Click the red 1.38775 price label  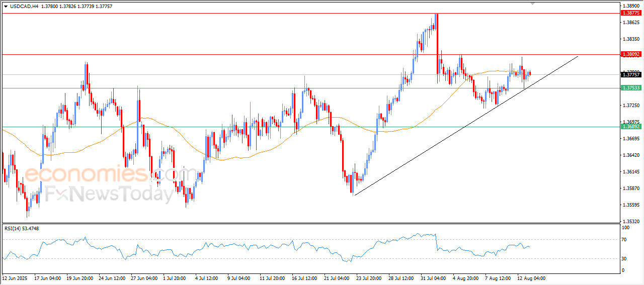[x=631, y=14]
